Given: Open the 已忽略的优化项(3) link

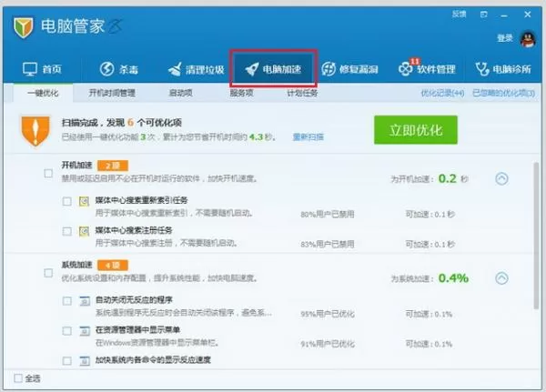Looking at the screenshot, I should click(x=503, y=93).
